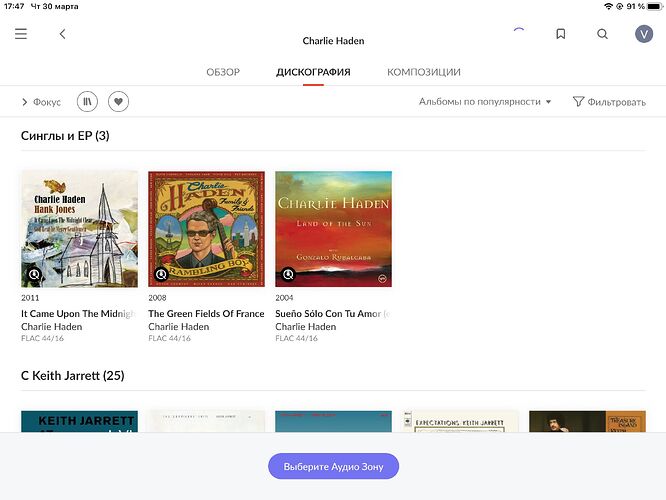Open bookmarks with the bookmark icon
This screenshot has width=666, height=500.
pos(561,34)
